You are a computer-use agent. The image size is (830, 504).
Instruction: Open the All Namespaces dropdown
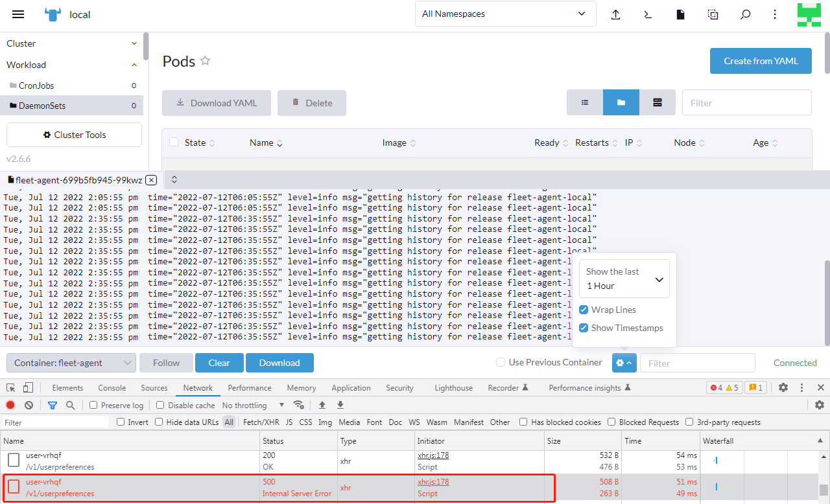tap(505, 14)
